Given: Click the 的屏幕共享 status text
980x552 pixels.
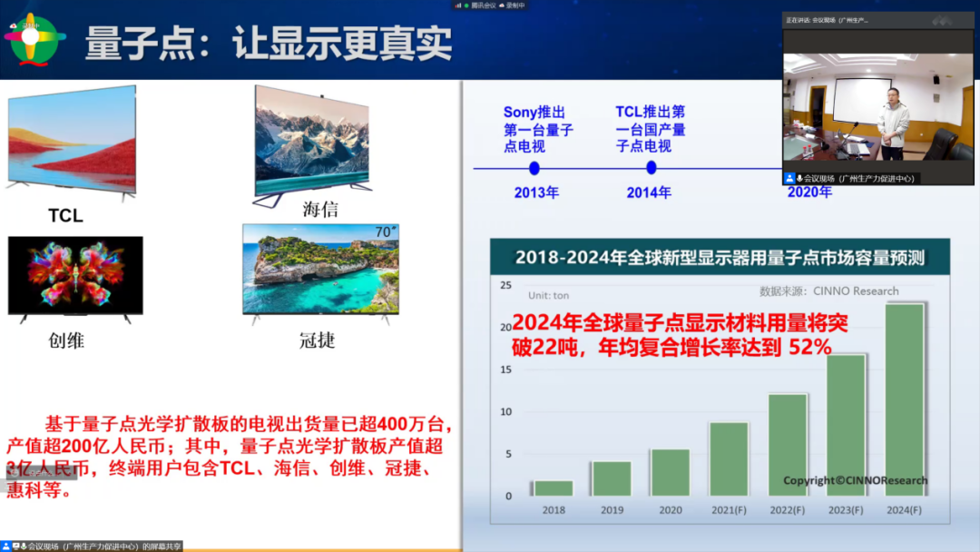Looking at the screenshot, I should [x=162, y=547].
